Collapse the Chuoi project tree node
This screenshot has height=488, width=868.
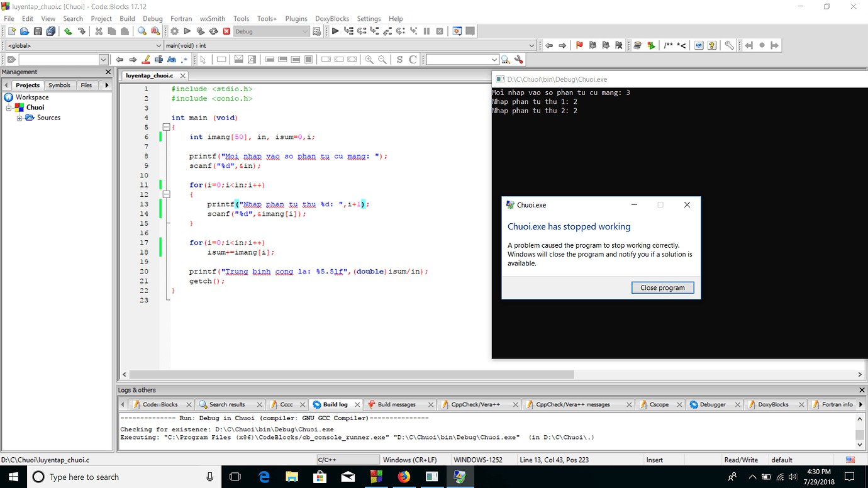[9, 108]
